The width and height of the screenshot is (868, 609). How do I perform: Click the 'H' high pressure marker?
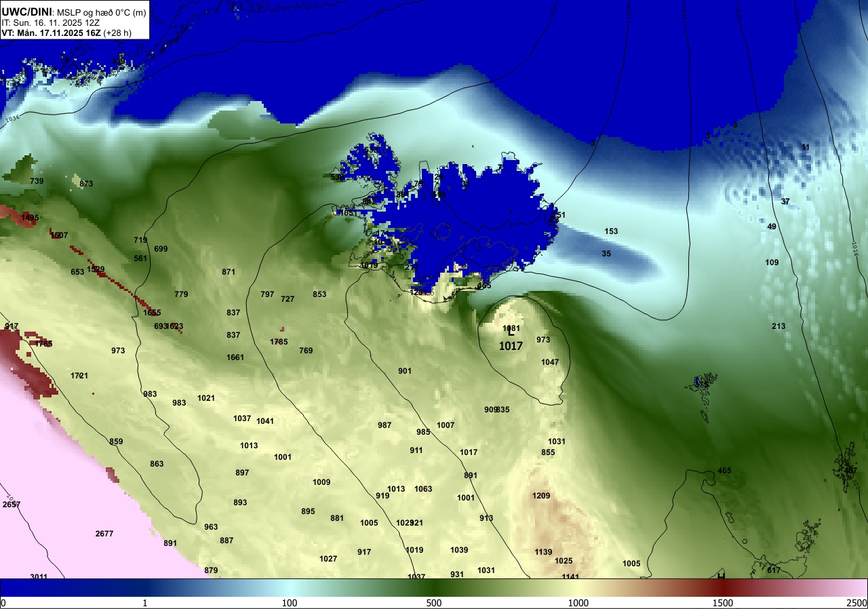click(x=721, y=576)
